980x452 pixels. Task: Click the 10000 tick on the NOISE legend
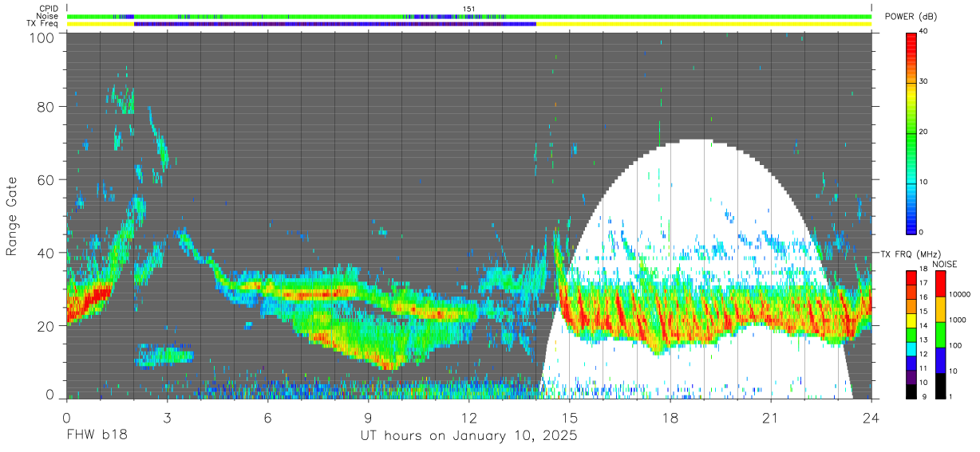click(959, 294)
